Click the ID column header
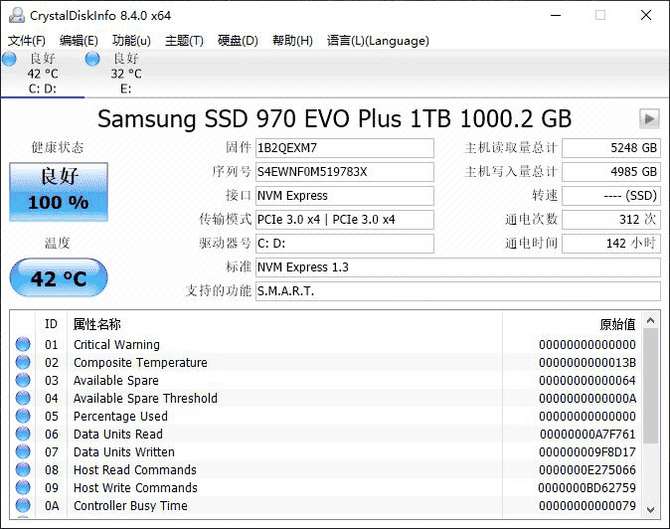The image size is (670, 529). click(x=51, y=324)
